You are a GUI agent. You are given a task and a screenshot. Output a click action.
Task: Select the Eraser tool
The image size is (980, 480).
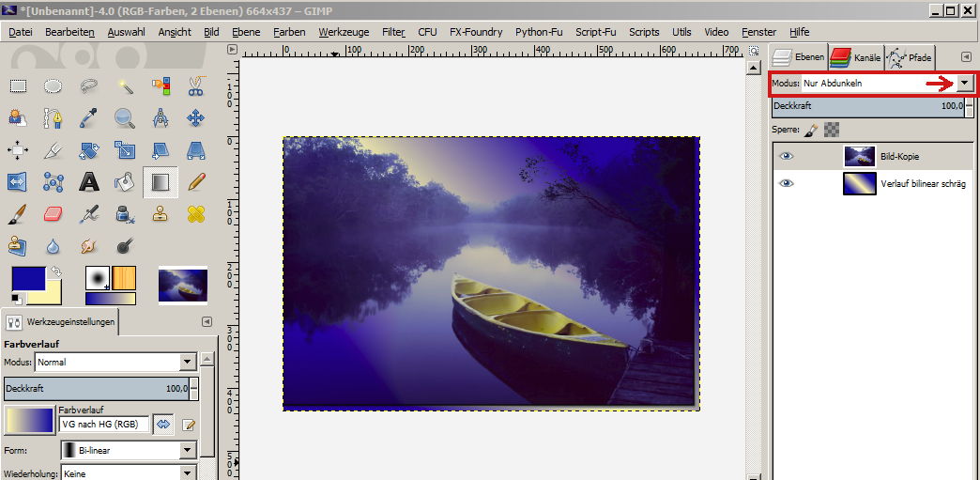[54, 214]
